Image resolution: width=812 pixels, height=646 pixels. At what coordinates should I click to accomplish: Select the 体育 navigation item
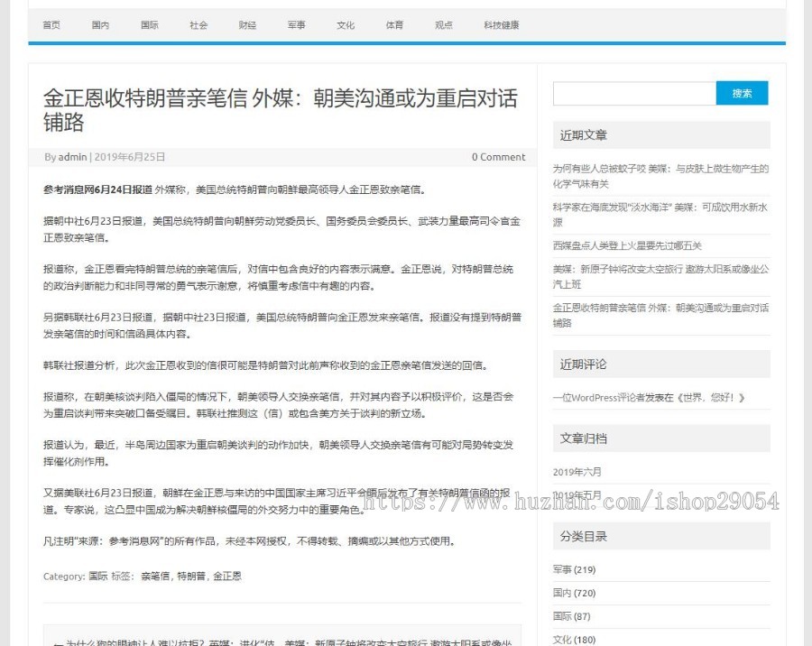click(x=394, y=25)
